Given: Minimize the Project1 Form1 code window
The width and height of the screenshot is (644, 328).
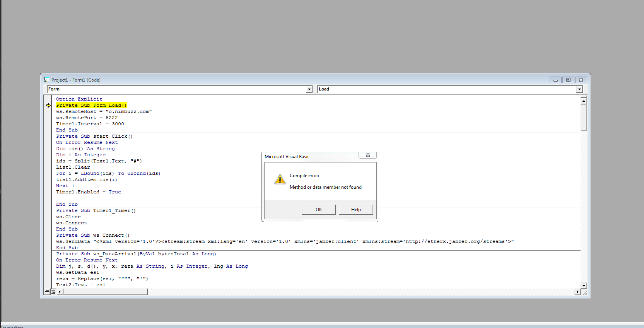Looking at the screenshot, I should pos(555,80).
